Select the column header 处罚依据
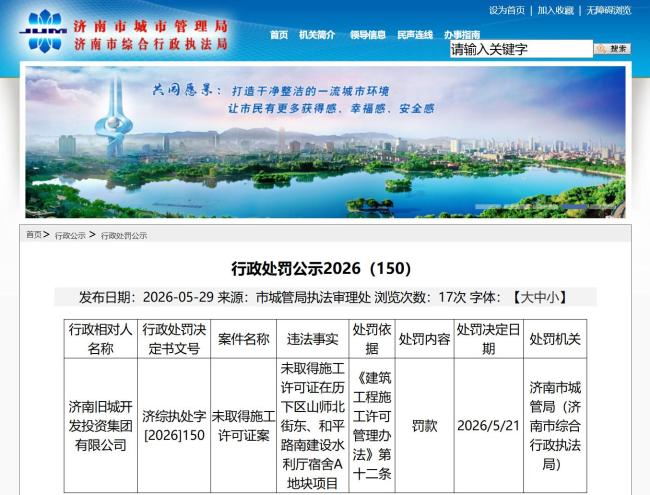 pos(372,339)
